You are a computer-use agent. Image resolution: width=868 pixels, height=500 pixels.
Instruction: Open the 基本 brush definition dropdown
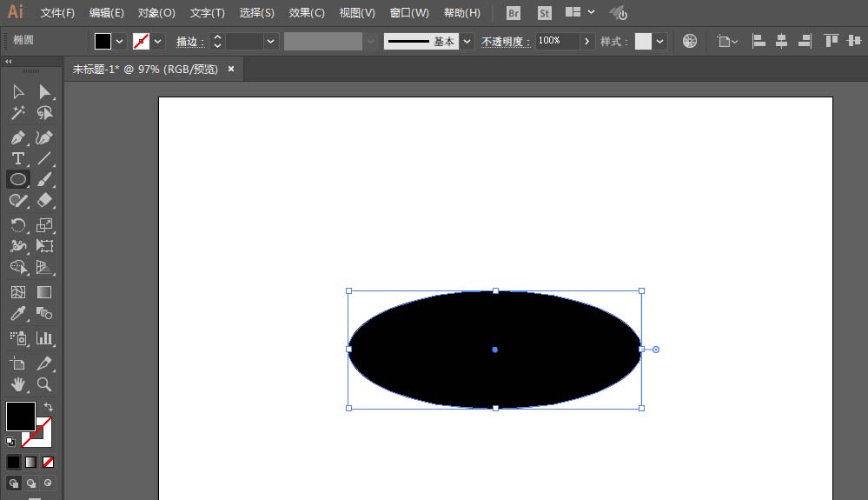(x=467, y=41)
